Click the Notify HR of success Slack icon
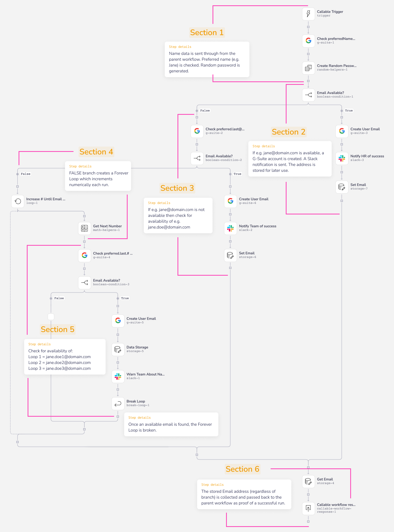This screenshot has height=532, width=394. pyautogui.click(x=342, y=158)
